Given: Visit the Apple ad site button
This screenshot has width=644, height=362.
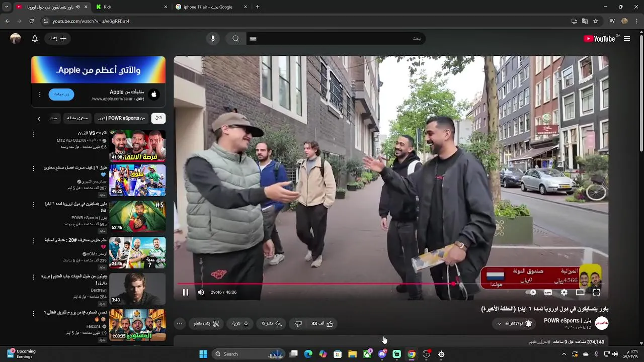Looking at the screenshot, I should (61, 95).
